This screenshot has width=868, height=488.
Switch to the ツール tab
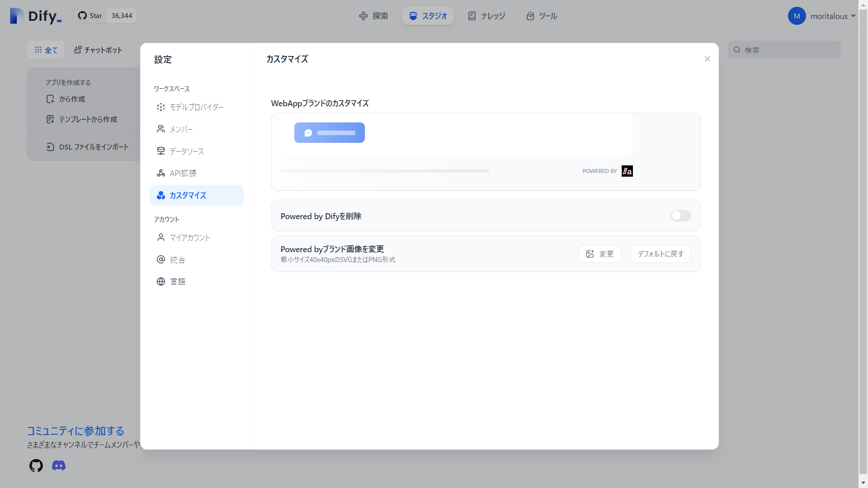coord(542,16)
